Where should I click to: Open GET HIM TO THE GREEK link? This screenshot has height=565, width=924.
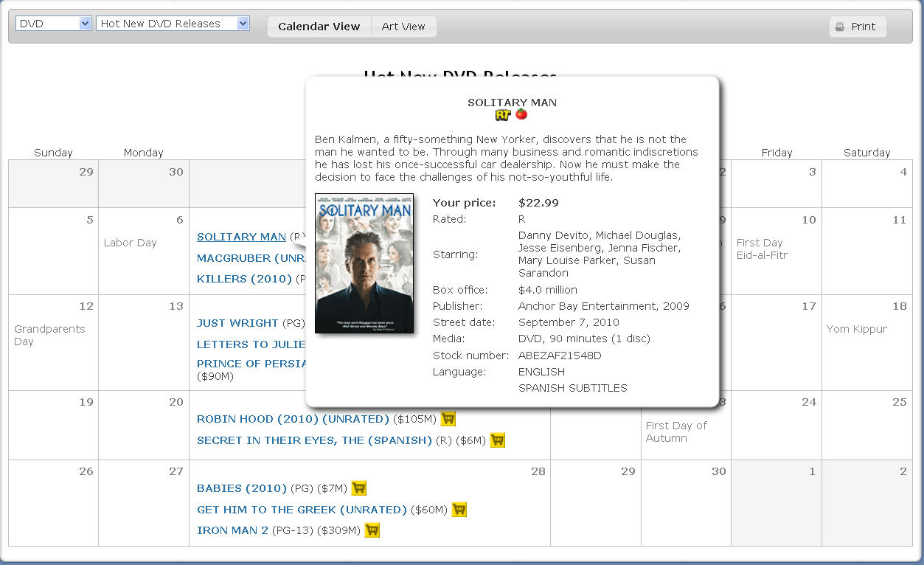click(302, 510)
